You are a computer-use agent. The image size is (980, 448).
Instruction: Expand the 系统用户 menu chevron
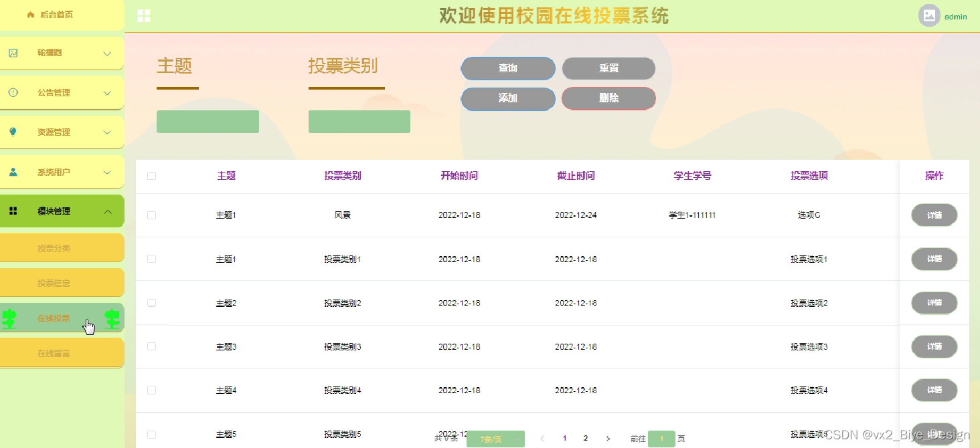(107, 173)
